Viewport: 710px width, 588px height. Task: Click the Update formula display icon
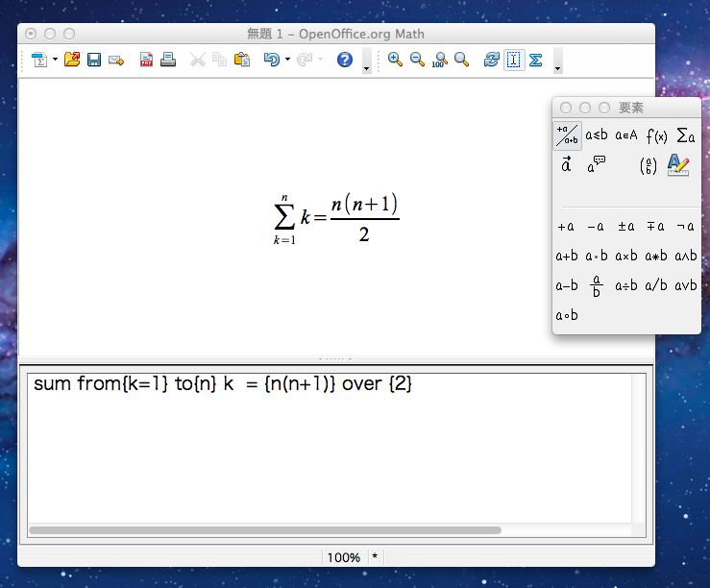[x=491, y=60]
